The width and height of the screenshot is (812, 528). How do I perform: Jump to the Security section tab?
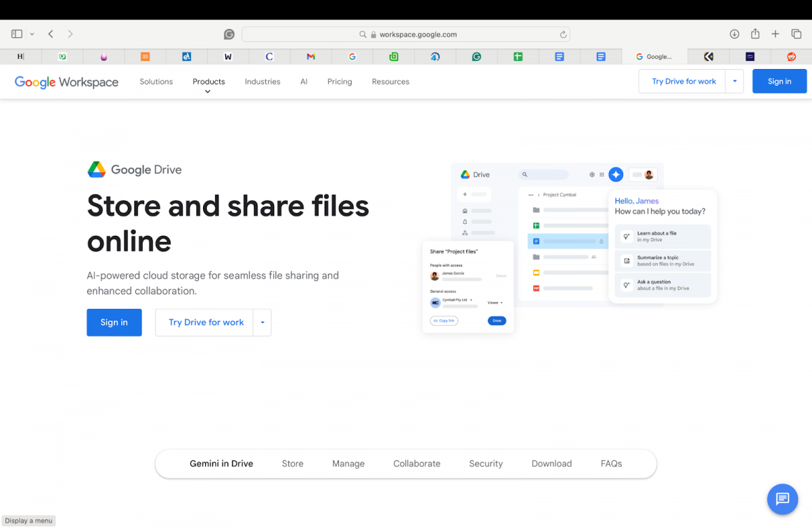pyautogui.click(x=486, y=464)
